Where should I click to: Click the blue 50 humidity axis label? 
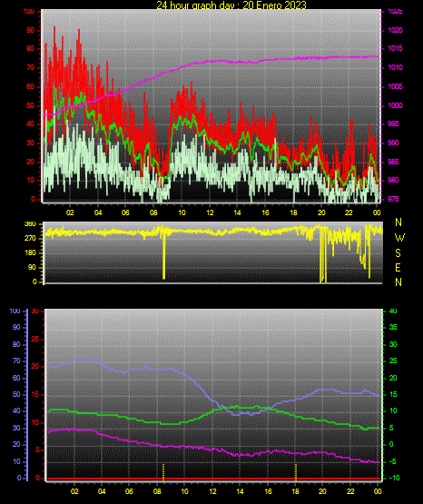[16, 395]
